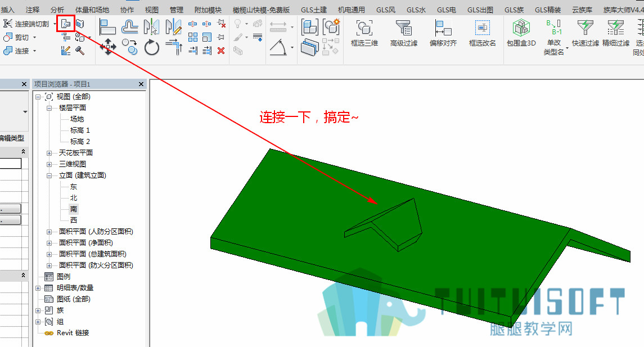The height and width of the screenshot is (347, 644).
Task: Open the 体量和场地 ribbon tab
Action: (92, 10)
